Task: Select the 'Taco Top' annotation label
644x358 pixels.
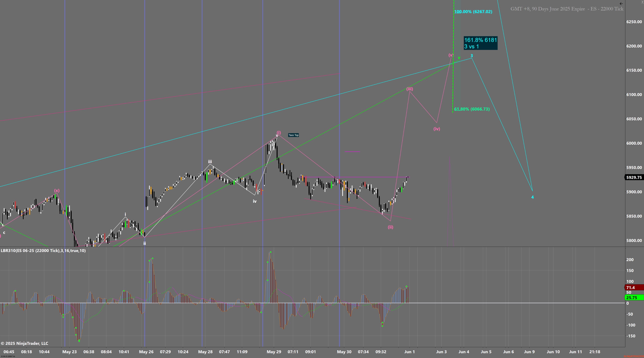Action: 294,135
